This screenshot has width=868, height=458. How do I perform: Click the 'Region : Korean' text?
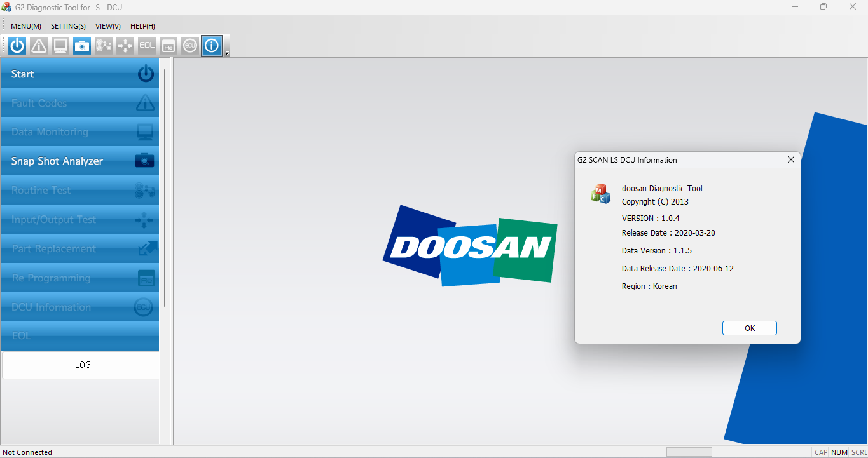(649, 286)
